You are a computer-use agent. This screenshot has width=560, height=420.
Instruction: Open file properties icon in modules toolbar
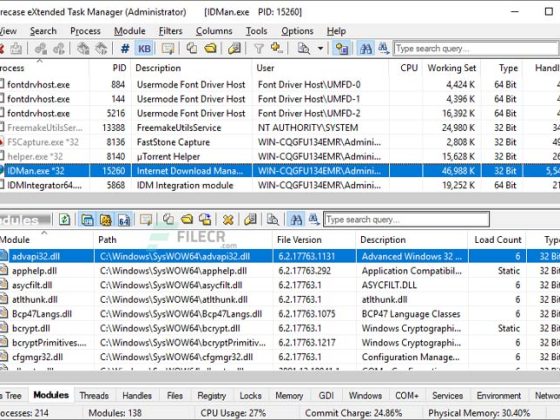(x=250, y=219)
